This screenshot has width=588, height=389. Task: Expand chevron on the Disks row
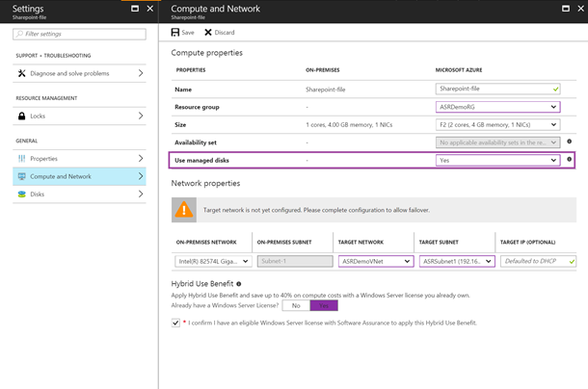click(141, 194)
